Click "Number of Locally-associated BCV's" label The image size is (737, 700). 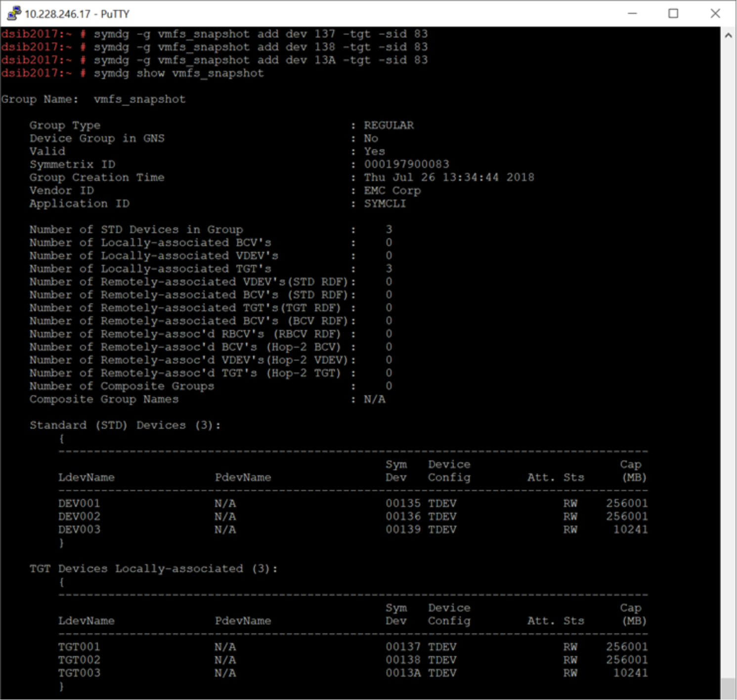pyautogui.click(x=150, y=243)
